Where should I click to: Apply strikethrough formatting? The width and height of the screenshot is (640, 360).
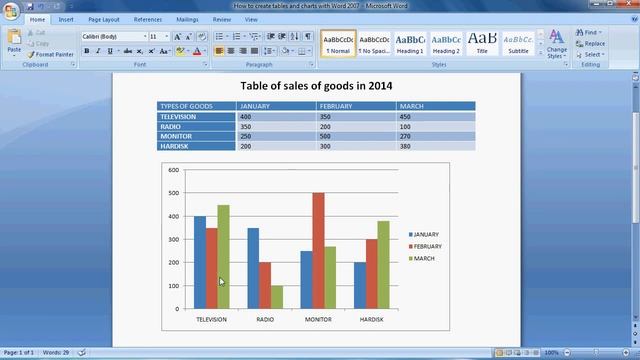click(x=128, y=51)
